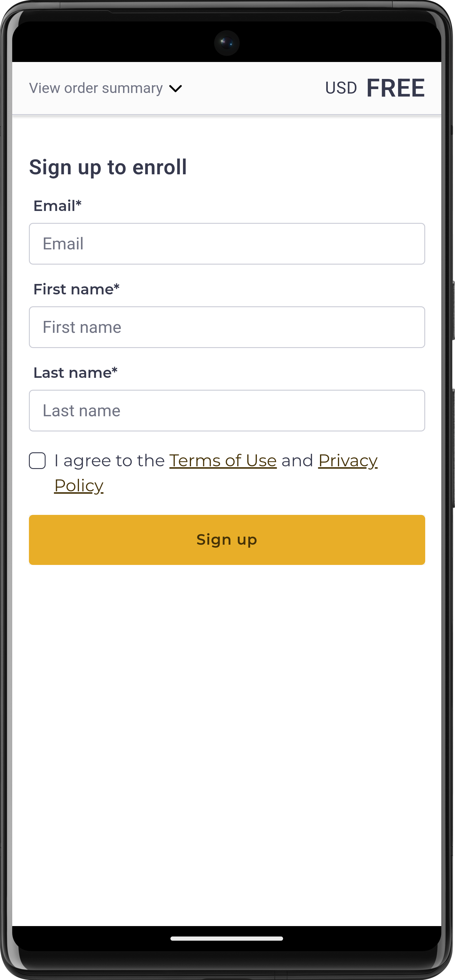Click the order summary chevron arrow
Viewport: 455px width, 980px height.
tap(176, 88)
